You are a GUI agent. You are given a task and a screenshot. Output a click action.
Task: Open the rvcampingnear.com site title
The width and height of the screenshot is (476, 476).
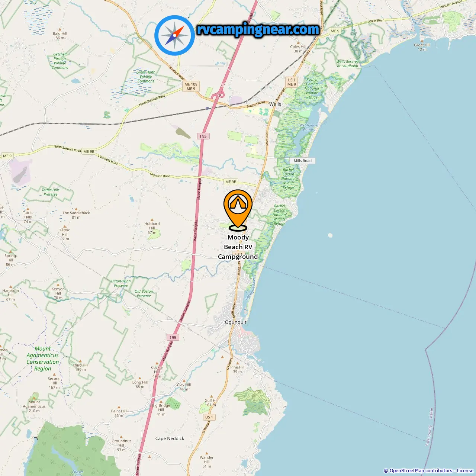click(258, 29)
